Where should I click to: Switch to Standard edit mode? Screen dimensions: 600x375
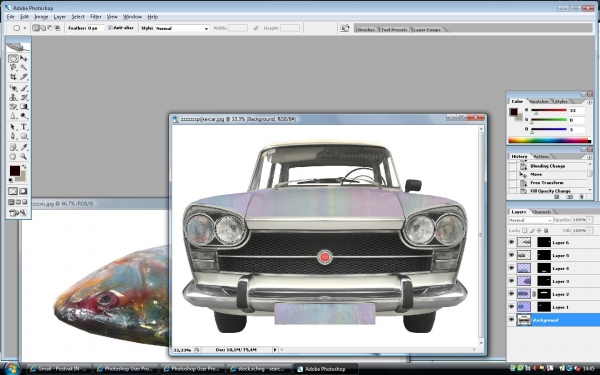click(x=13, y=191)
